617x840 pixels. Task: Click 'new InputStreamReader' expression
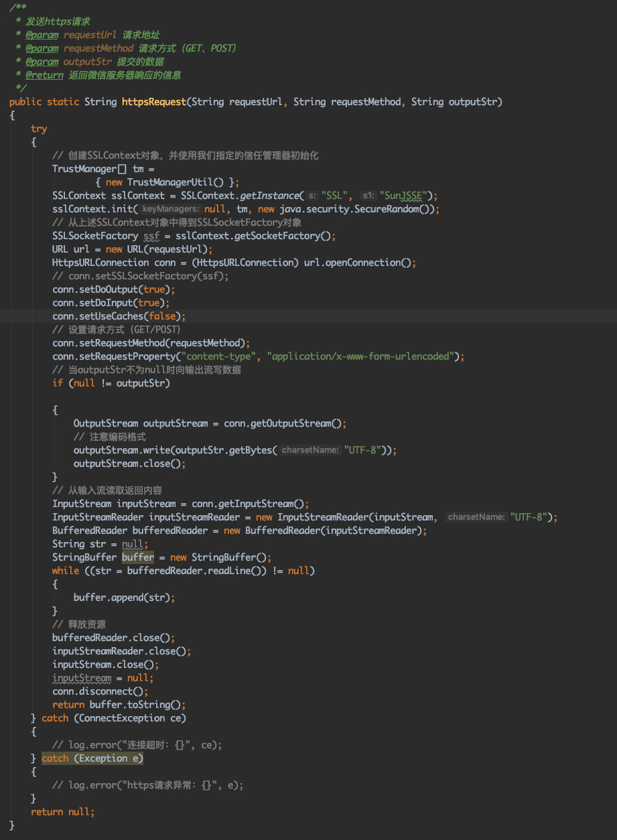pyautogui.click(x=404, y=517)
